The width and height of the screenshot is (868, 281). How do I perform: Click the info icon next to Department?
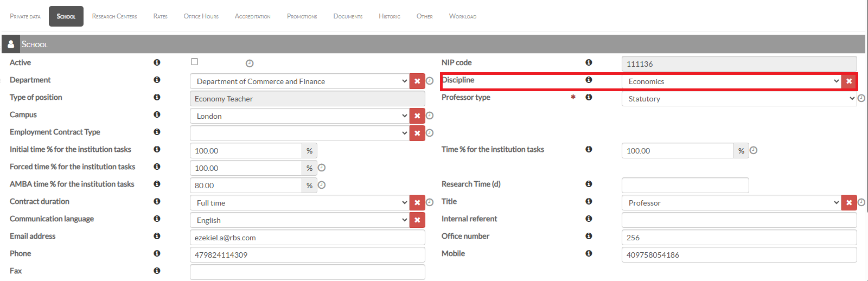(157, 80)
